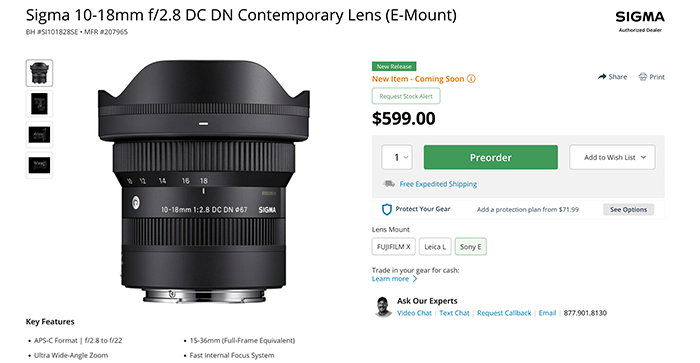Open the Coming Soon info icon
Screen dimensions: 700x363
pos(471,79)
